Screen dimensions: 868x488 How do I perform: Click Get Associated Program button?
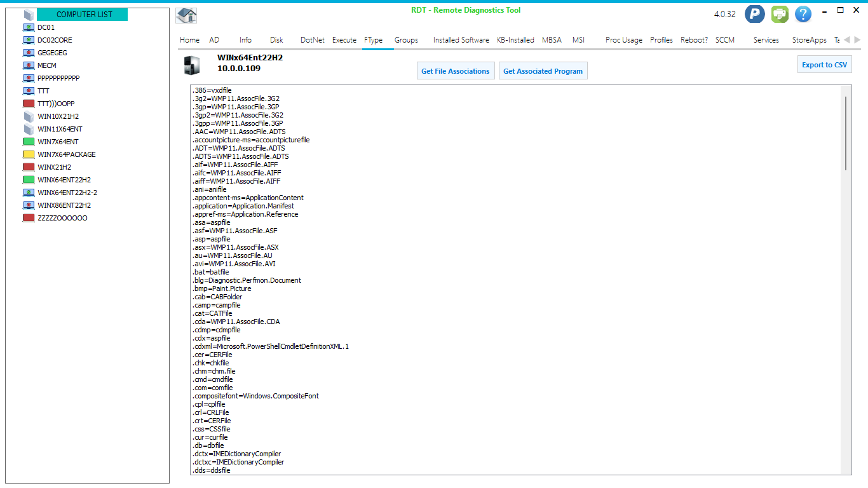tap(543, 71)
